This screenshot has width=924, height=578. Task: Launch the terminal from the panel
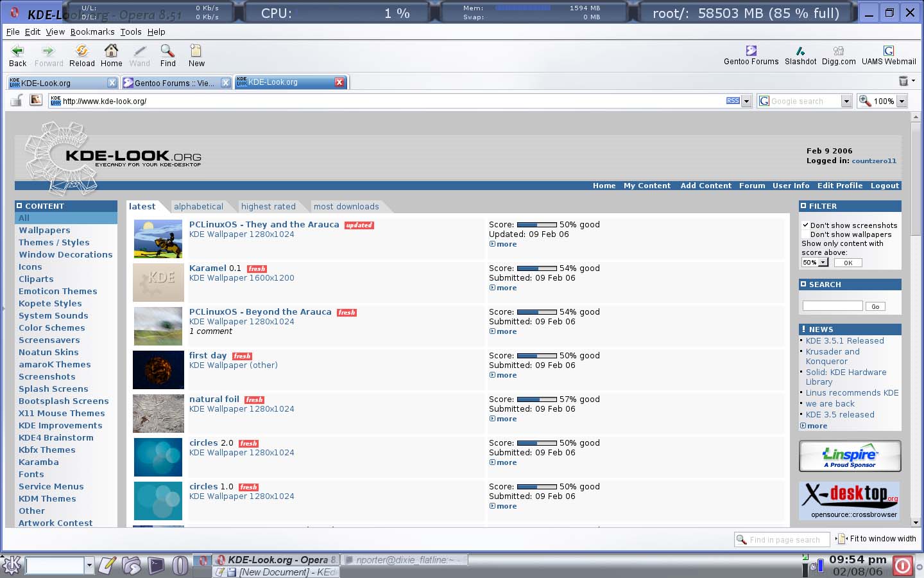[x=156, y=565]
